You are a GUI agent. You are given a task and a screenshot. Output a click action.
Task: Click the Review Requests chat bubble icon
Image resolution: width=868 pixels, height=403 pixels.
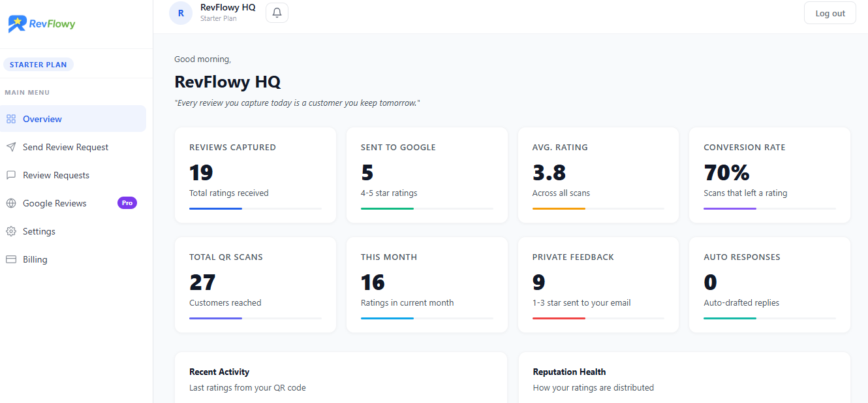(x=10, y=175)
